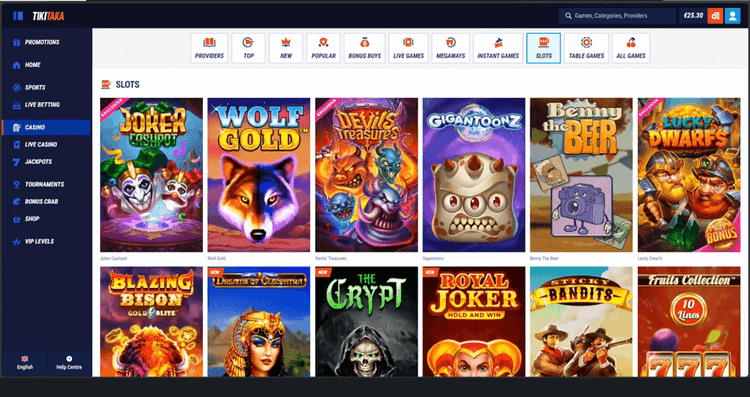Image resolution: width=750 pixels, height=397 pixels.
Task: Click the TikiTaka logo
Action: pos(48,16)
